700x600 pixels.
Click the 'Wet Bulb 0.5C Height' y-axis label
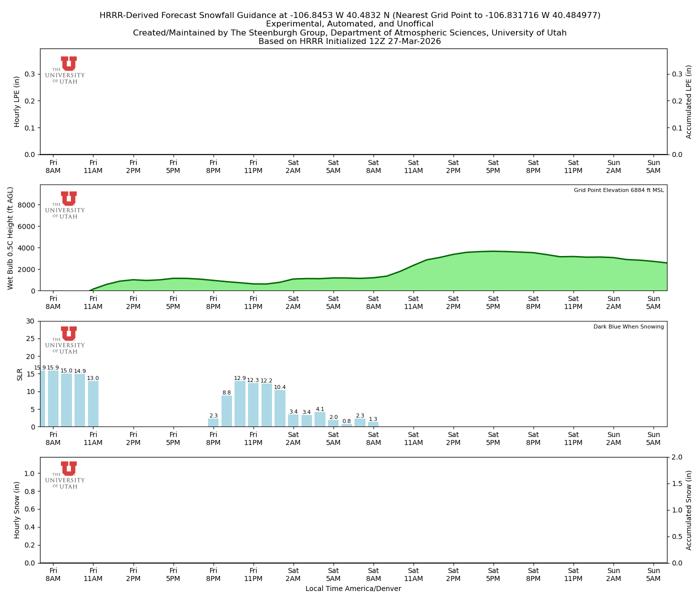click(10, 238)
